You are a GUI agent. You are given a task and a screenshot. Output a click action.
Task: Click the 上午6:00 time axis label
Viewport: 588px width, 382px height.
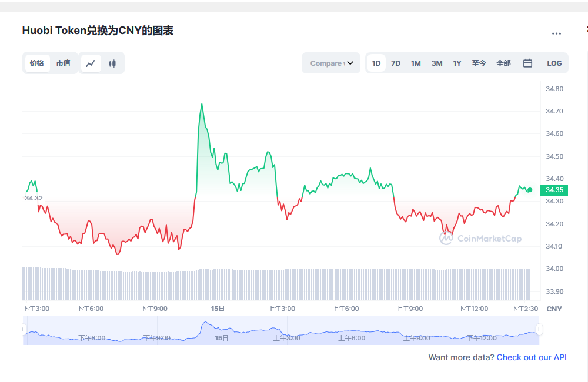tap(345, 309)
